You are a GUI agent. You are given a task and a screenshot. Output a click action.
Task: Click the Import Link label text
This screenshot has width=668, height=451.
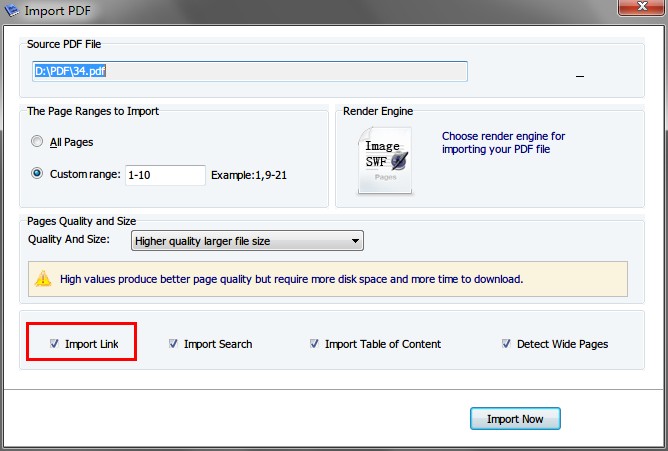pyautogui.click(x=92, y=344)
